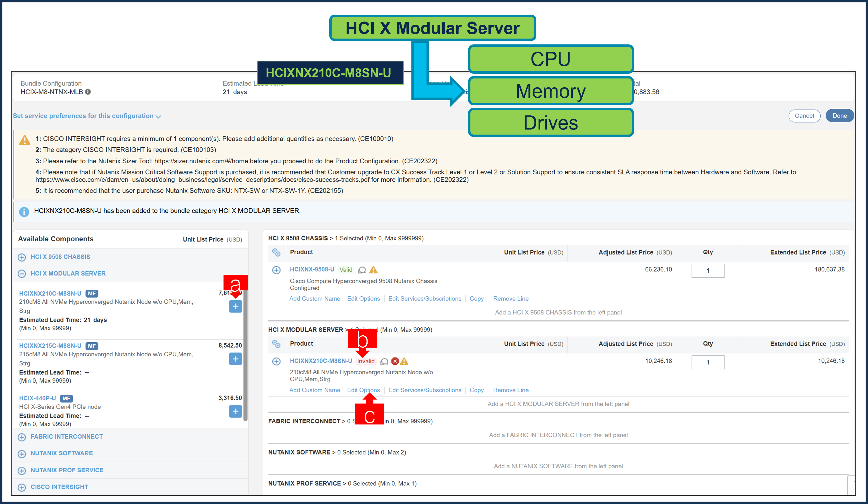Add HCIXNX215C-M8SN-U node via plus icon
This screenshot has height=504, width=868.
click(235, 359)
